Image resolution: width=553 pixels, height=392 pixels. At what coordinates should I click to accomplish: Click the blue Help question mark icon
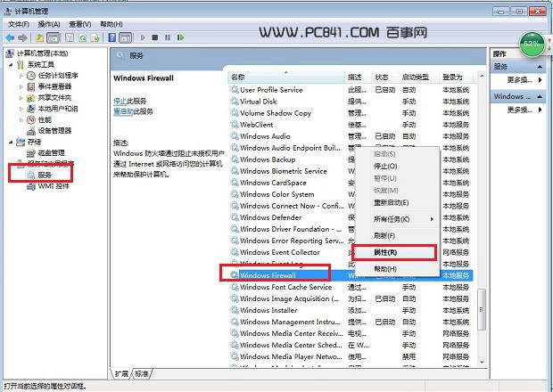[112, 37]
